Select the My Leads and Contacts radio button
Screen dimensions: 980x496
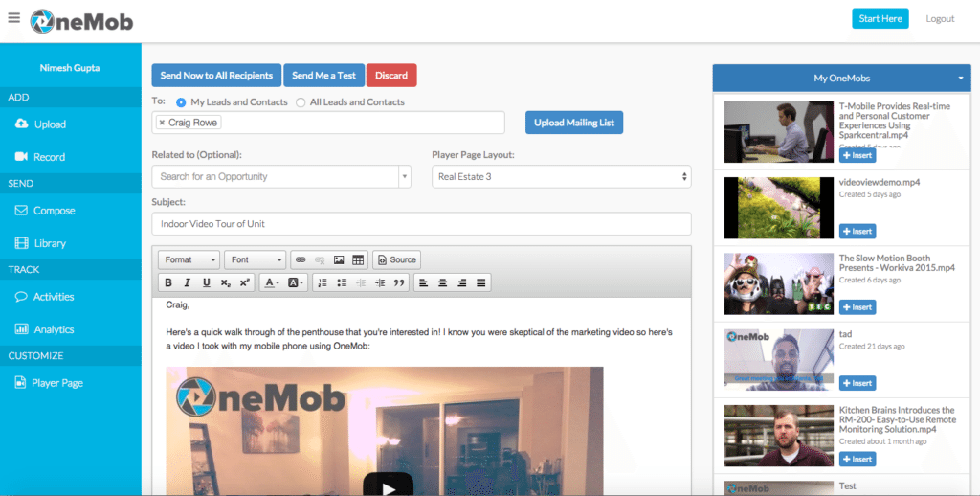coord(181,102)
